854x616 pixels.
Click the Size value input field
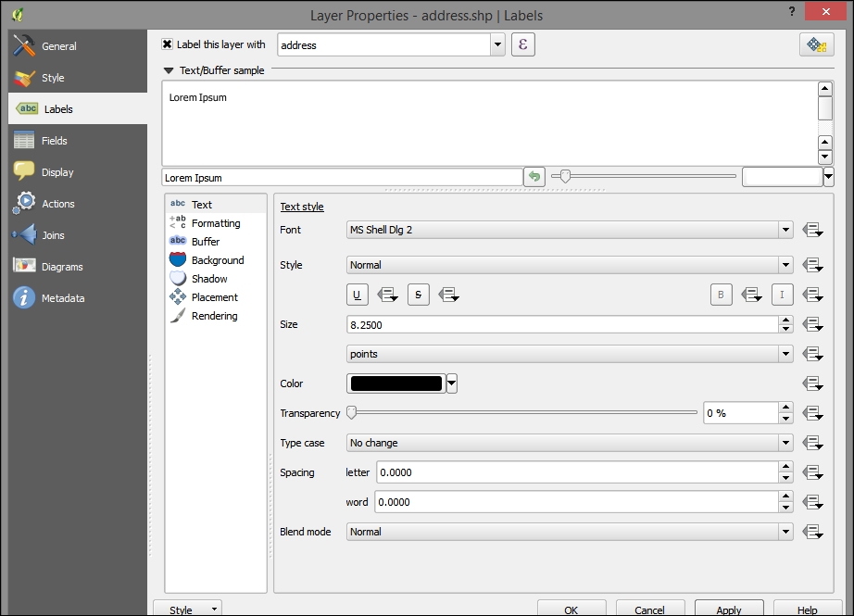pyautogui.click(x=561, y=324)
